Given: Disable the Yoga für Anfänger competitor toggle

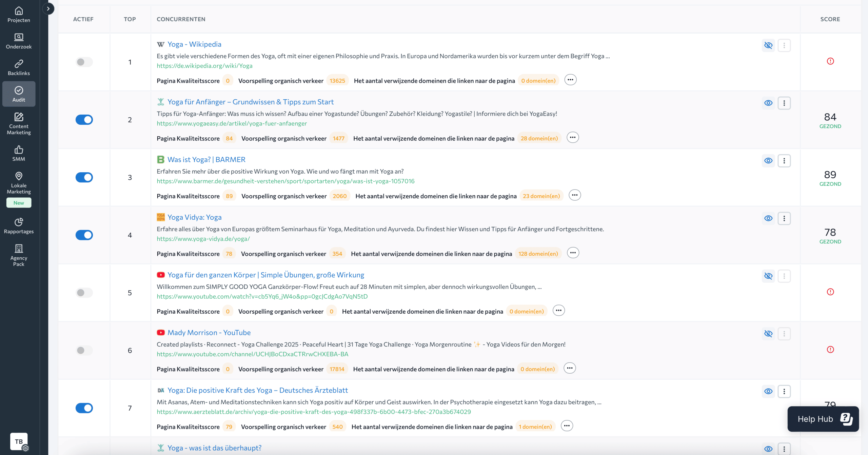Looking at the screenshot, I should [84, 120].
